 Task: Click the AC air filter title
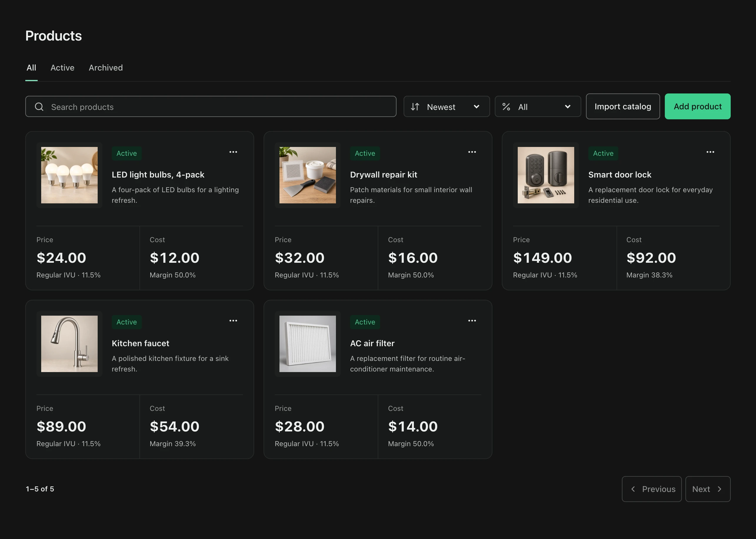click(372, 343)
